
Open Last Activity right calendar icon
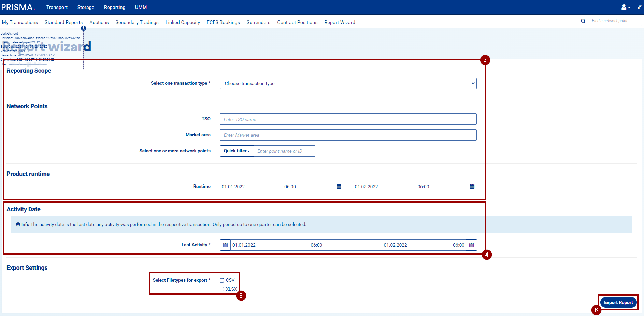tap(471, 245)
